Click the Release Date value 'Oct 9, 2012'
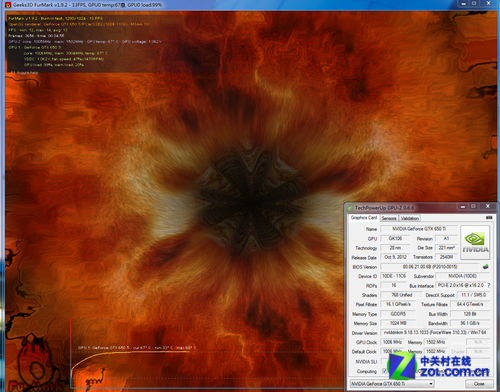This screenshot has height=392, width=500. pyautogui.click(x=395, y=257)
